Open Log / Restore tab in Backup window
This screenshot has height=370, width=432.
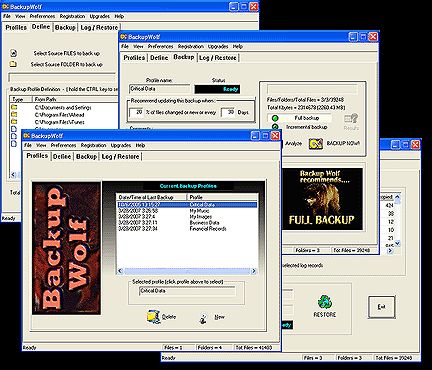pyautogui.click(x=218, y=58)
